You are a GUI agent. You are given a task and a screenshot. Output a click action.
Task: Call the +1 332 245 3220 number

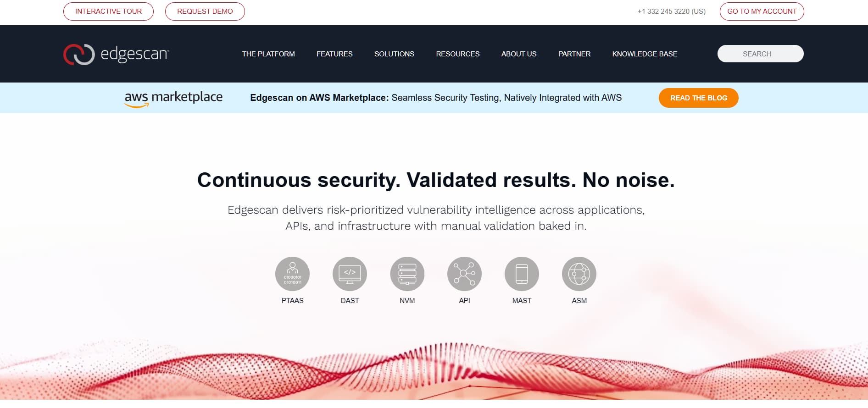point(672,11)
